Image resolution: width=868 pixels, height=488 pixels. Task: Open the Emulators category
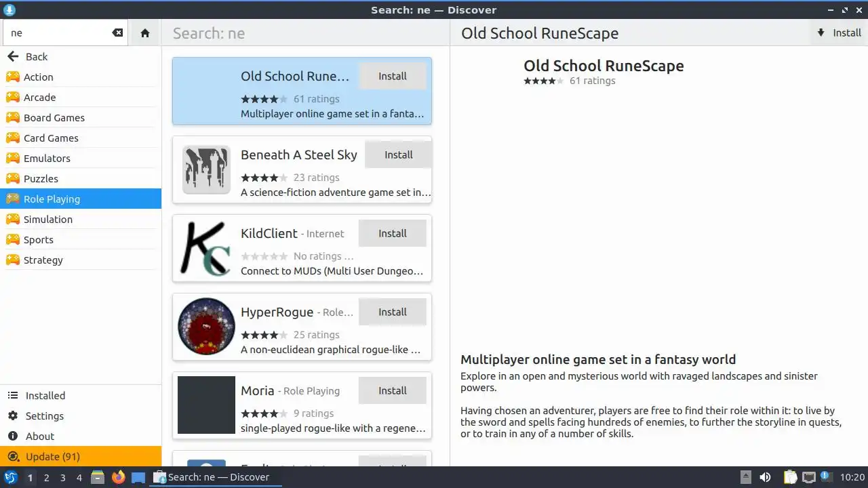tap(81, 158)
